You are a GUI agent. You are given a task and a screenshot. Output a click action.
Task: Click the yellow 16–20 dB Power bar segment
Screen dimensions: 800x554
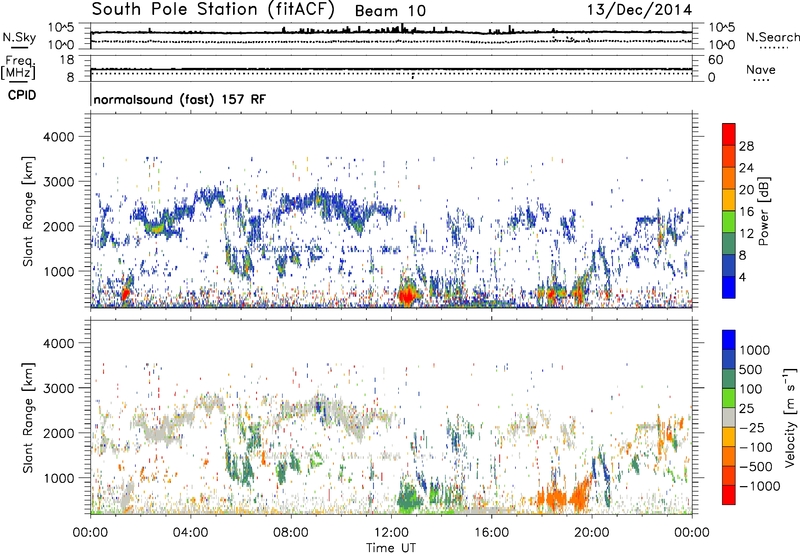729,199
